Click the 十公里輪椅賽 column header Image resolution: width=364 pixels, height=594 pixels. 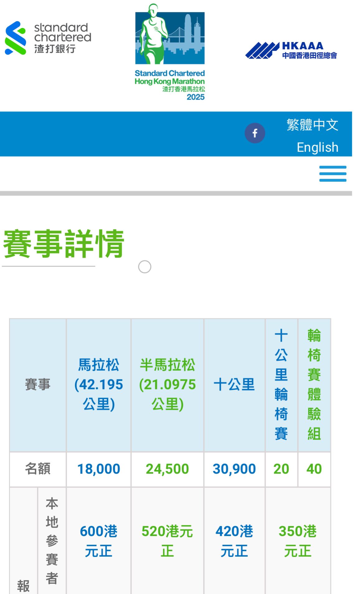[281, 385]
